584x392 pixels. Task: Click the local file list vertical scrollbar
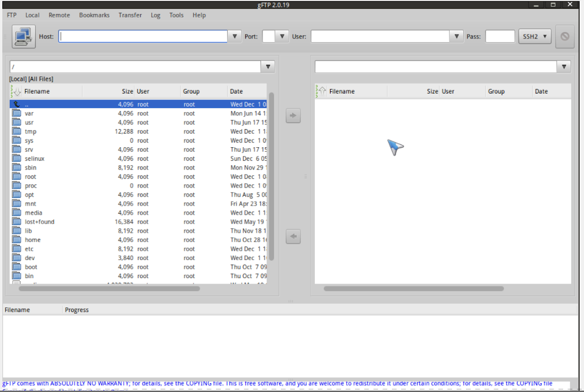pyautogui.click(x=272, y=176)
